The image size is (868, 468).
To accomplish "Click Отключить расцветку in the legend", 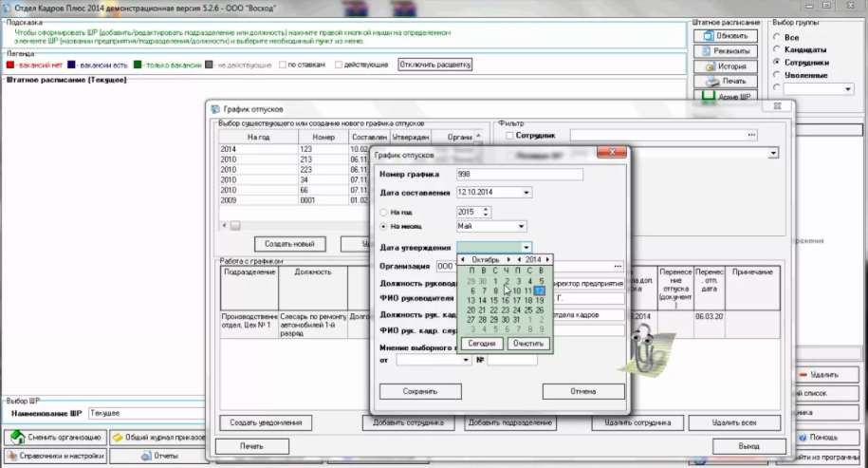I will [434, 65].
